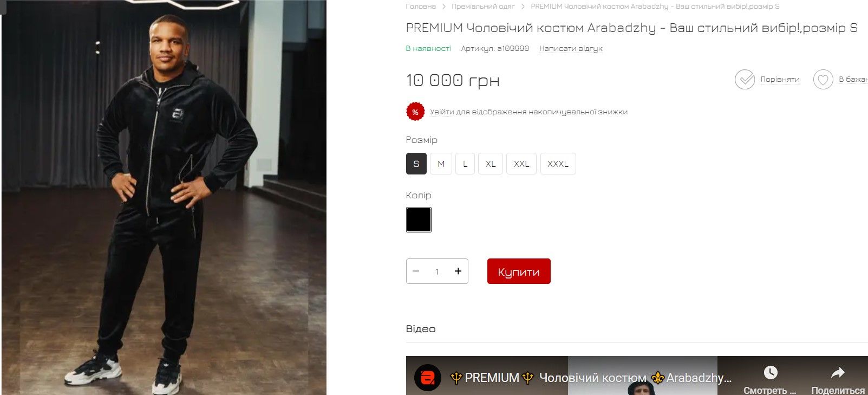This screenshot has height=395, width=868.
Task: Click the YouTube Watch later clock icon
Action: [x=771, y=372]
